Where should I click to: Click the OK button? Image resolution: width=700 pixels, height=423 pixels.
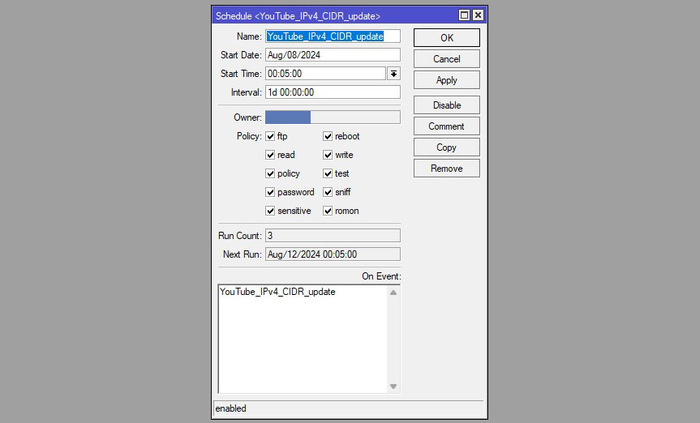[x=446, y=37]
